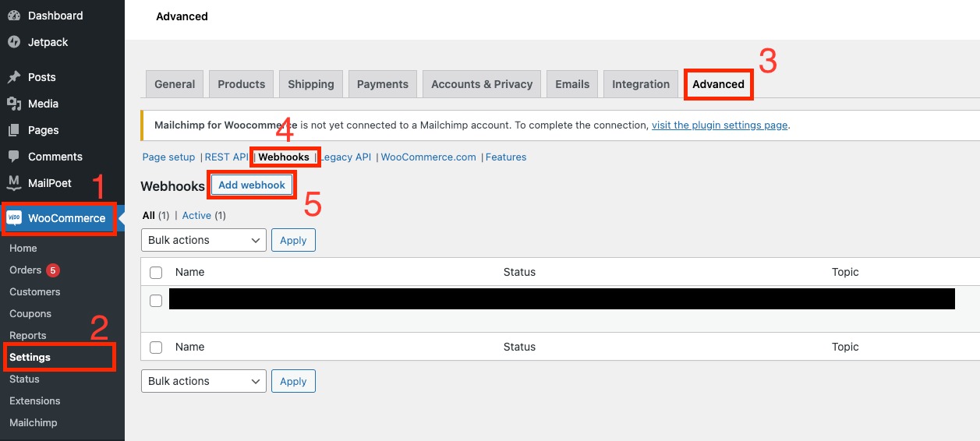980x441 pixels.
Task: Open the top Bulk actions dropdown
Action: [x=203, y=240]
